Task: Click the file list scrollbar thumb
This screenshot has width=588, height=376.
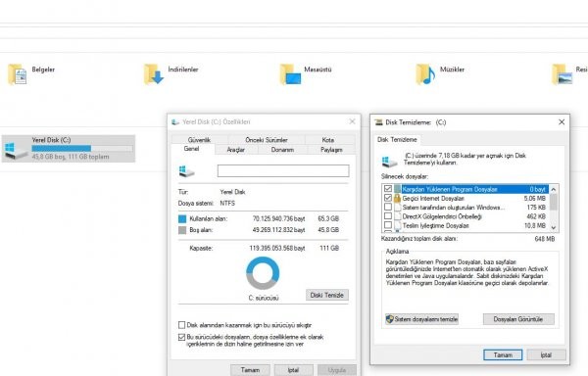Action: click(x=554, y=203)
